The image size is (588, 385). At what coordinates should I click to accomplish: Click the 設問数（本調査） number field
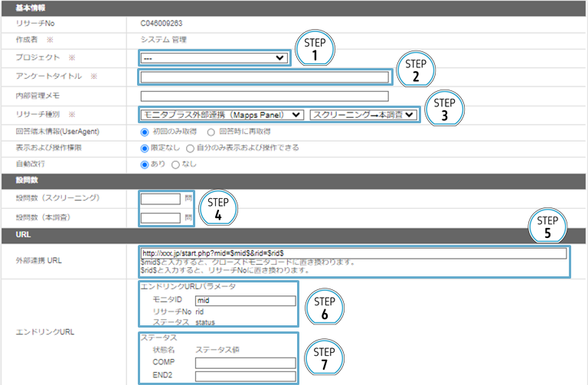pos(161,217)
